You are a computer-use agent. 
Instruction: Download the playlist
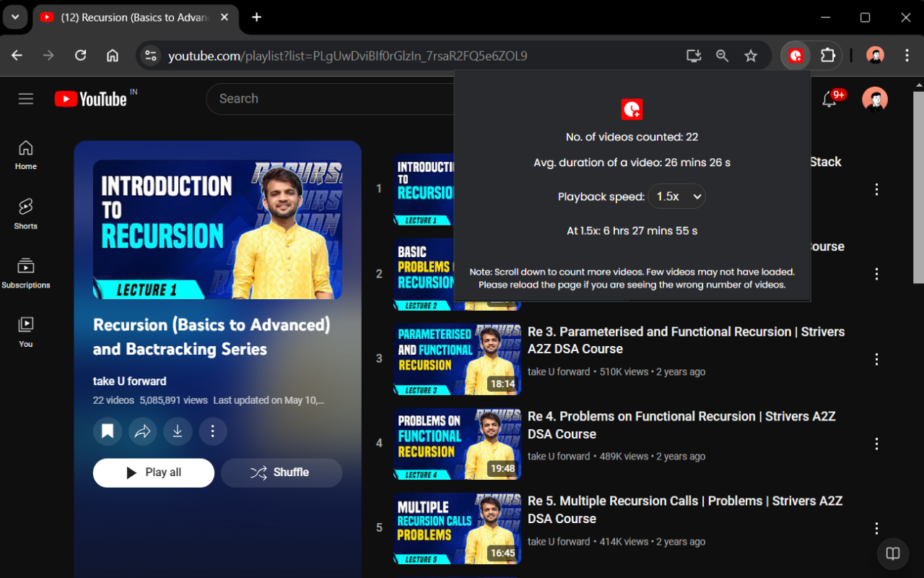tap(178, 431)
